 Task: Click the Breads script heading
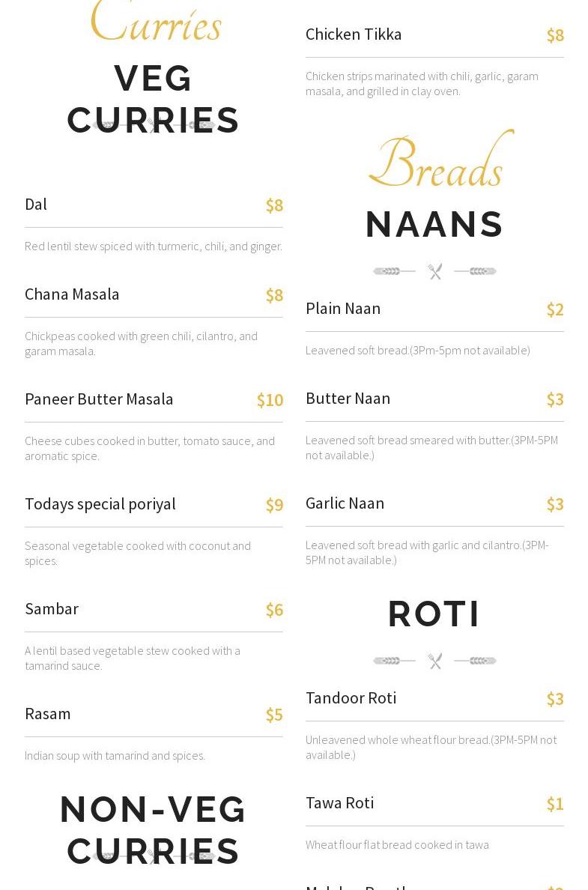(x=440, y=160)
